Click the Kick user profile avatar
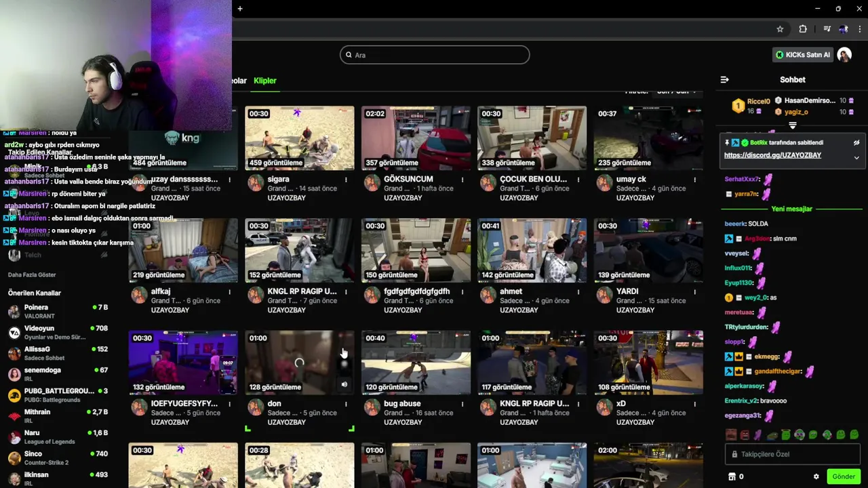Screen dimensions: 868x488 click(844, 55)
